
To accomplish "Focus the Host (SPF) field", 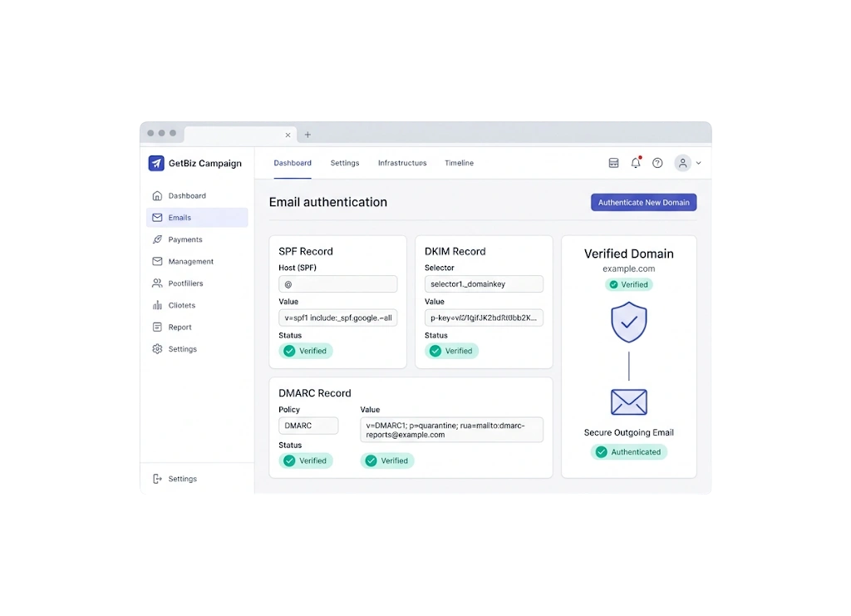I will tap(337, 283).
